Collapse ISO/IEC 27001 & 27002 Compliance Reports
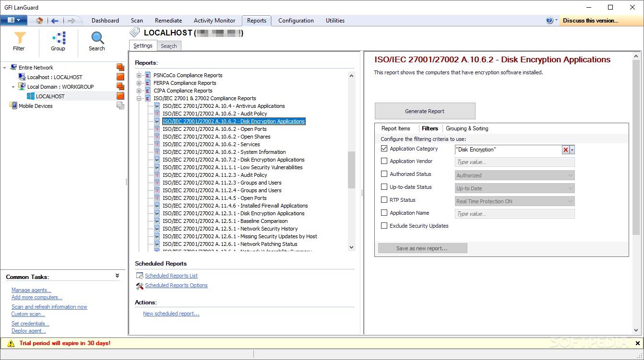Image resolution: width=644 pixels, height=360 pixels. (x=139, y=98)
